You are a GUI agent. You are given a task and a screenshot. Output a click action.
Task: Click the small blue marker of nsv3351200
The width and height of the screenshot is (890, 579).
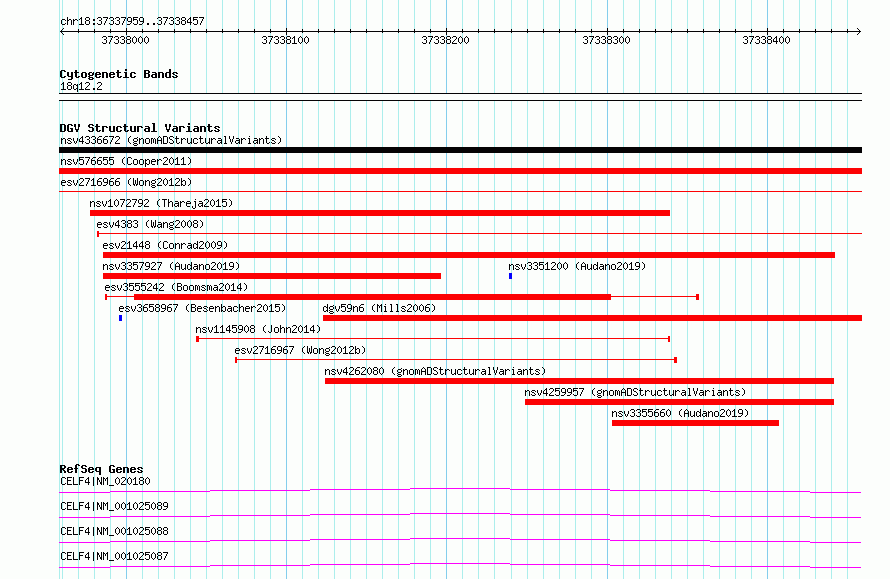pos(510,276)
